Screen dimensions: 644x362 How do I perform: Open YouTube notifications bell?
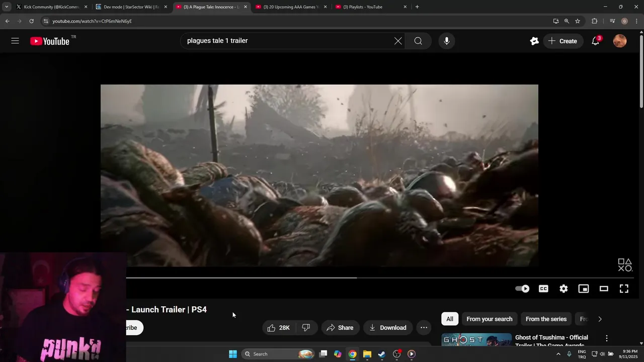[596, 41]
